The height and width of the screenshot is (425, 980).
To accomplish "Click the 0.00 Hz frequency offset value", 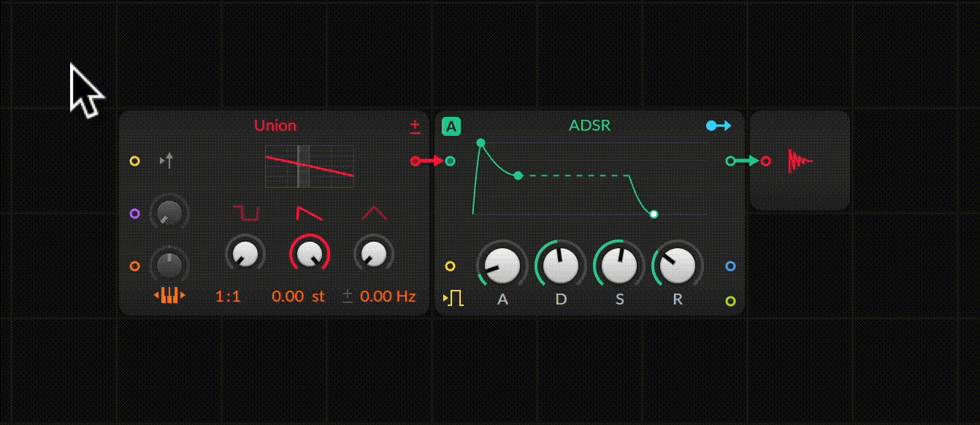I will pyautogui.click(x=388, y=296).
